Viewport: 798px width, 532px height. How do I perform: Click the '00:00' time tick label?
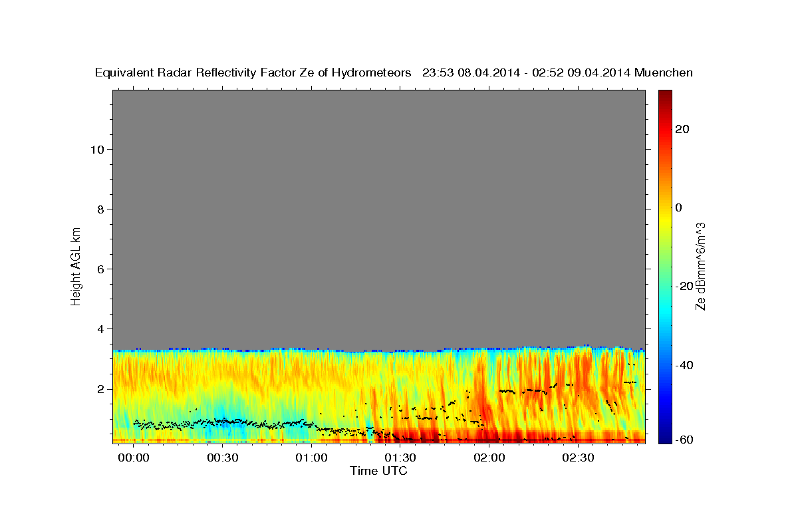(x=134, y=458)
